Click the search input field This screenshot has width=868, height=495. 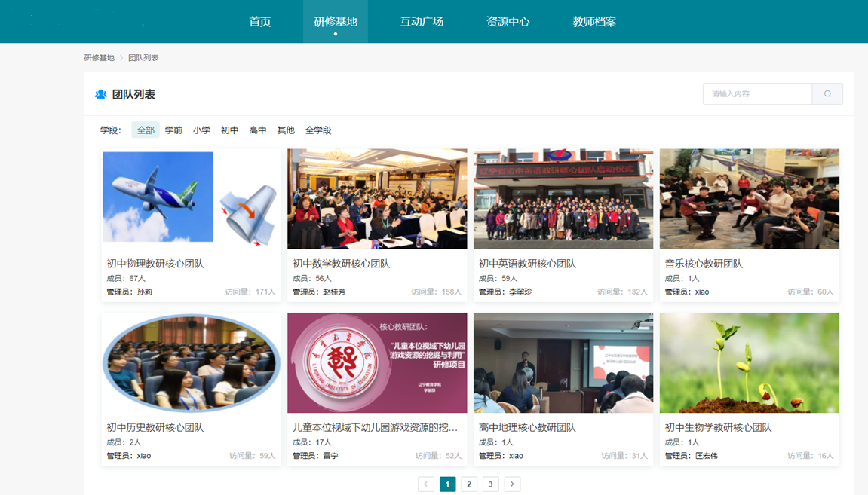click(x=757, y=94)
